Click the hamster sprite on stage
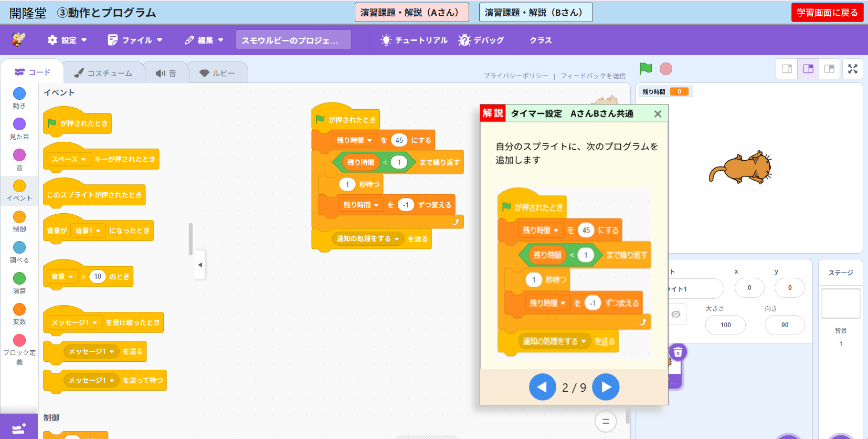The width and height of the screenshot is (868, 439). 740,168
